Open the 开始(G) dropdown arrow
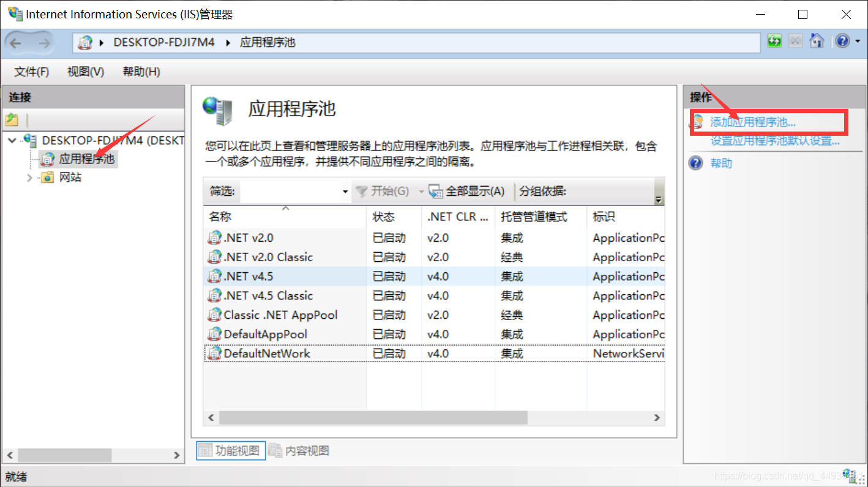The width and height of the screenshot is (868, 487). [421, 192]
